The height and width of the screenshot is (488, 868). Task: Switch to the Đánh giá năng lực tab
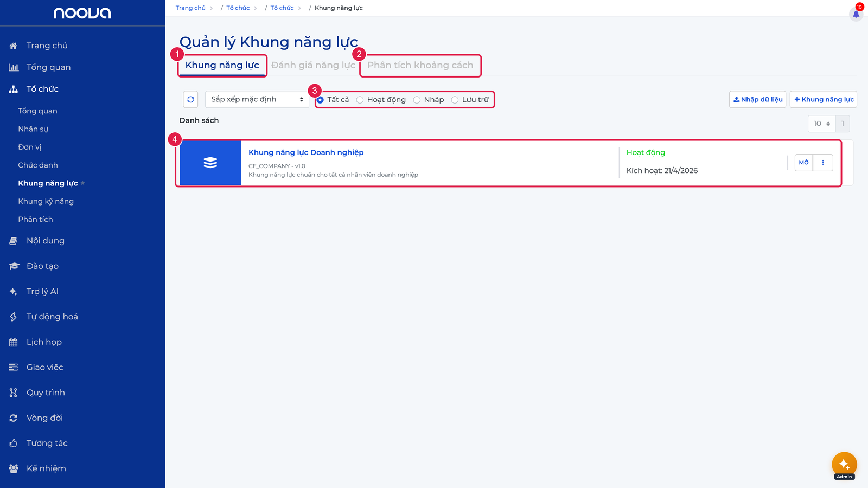[x=313, y=65]
